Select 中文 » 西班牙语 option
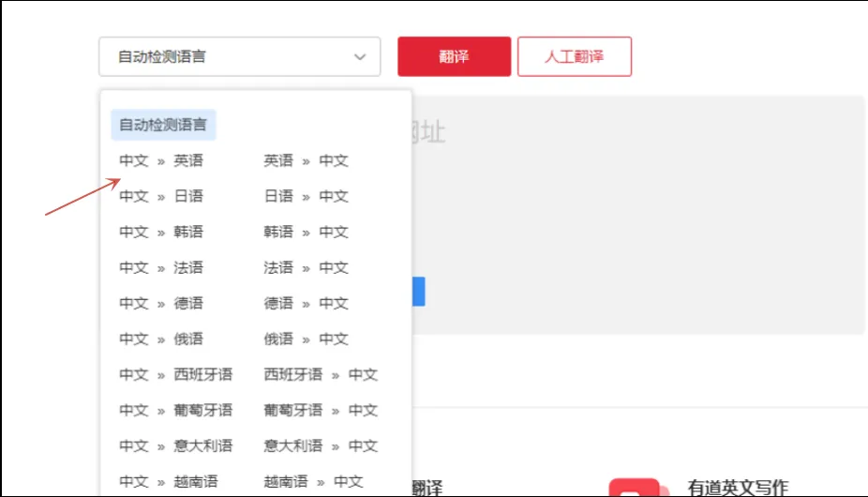Screen dimensions: 868x497 (175, 374)
